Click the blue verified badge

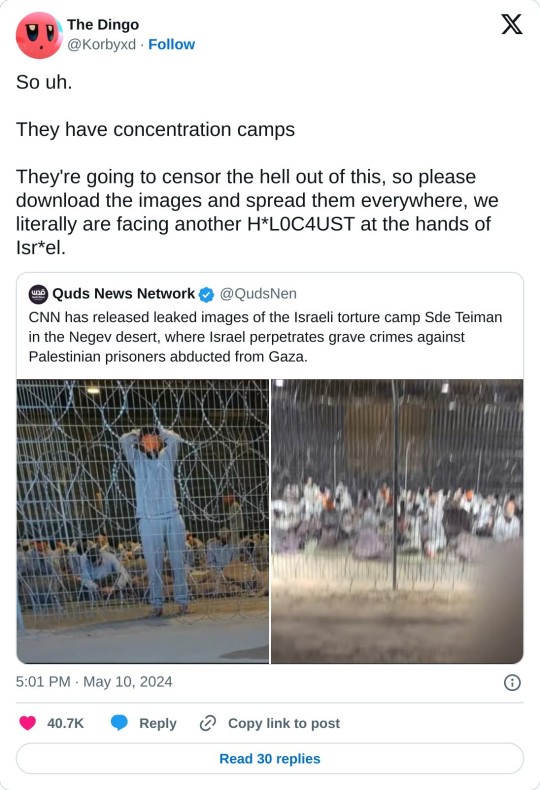click(x=207, y=294)
